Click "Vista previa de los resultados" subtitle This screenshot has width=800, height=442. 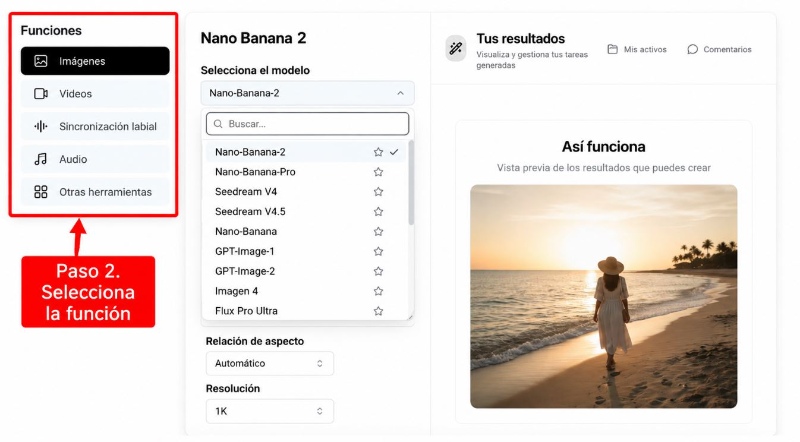[604, 168]
